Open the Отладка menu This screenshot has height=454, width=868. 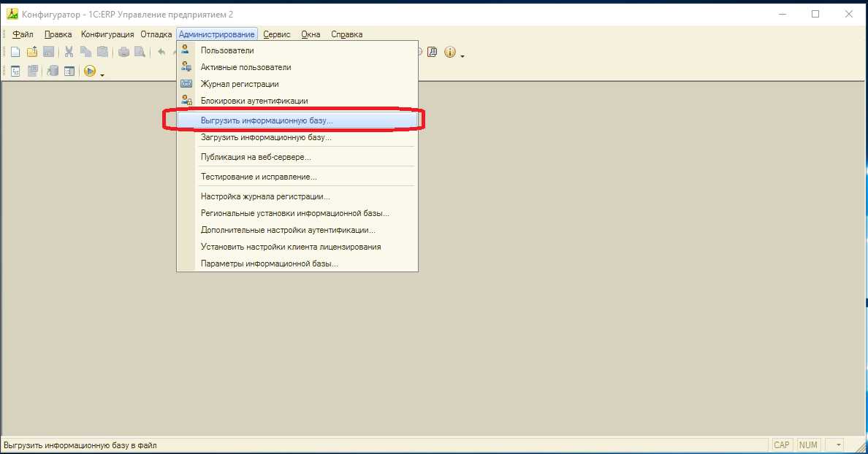tap(156, 34)
